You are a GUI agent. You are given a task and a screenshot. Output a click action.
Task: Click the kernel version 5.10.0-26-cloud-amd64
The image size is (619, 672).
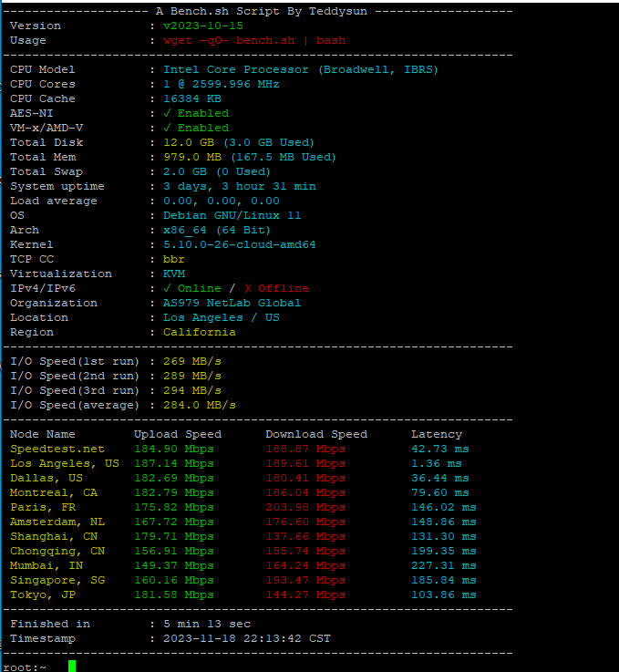click(240, 244)
